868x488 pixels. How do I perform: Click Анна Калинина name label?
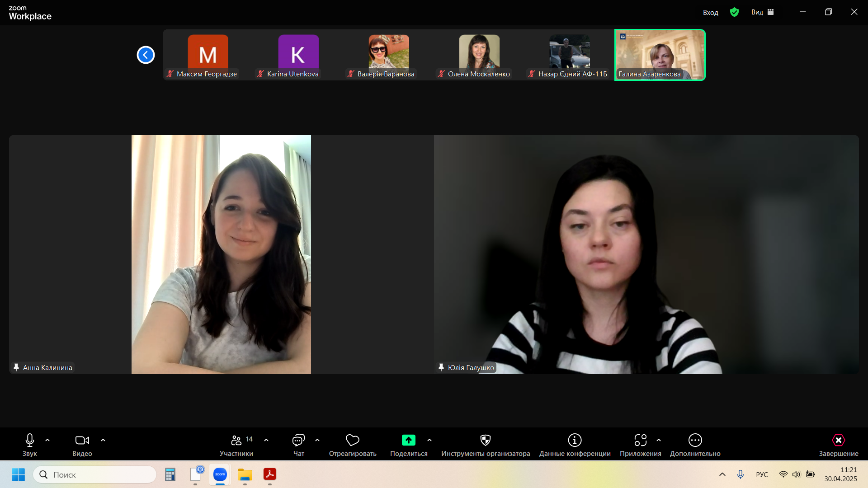(x=47, y=368)
